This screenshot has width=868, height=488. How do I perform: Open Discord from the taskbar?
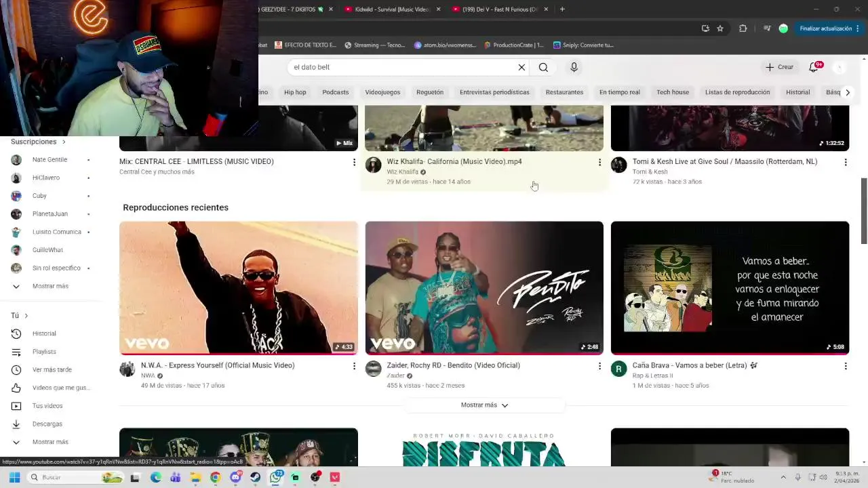(235, 477)
